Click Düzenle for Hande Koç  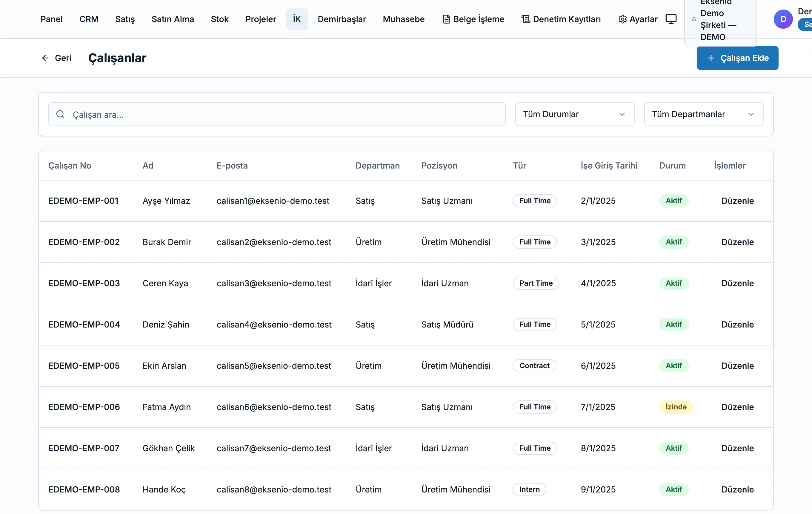[737, 489]
